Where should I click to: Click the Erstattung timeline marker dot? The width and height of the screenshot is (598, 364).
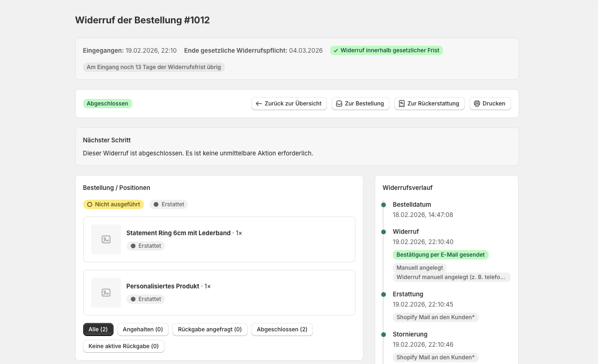point(384,294)
